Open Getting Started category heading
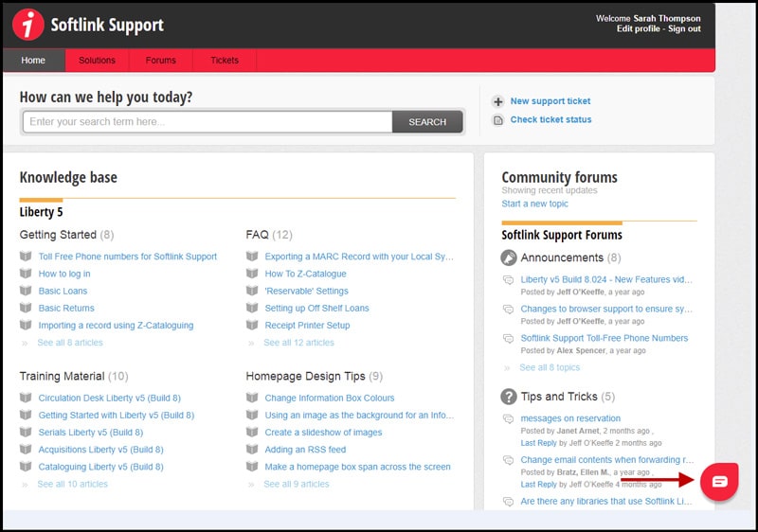This screenshot has width=758, height=532. click(x=58, y=235)
